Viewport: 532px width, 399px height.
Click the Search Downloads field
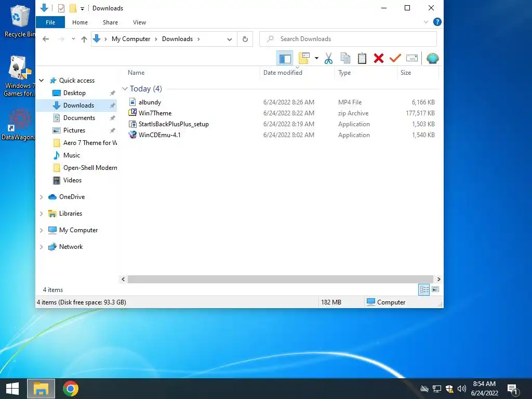pyautogui.click(x=348, y=39)
